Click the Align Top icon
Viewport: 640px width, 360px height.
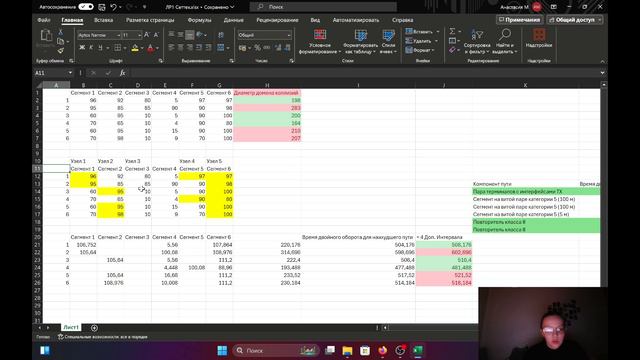tap(171, 35)
